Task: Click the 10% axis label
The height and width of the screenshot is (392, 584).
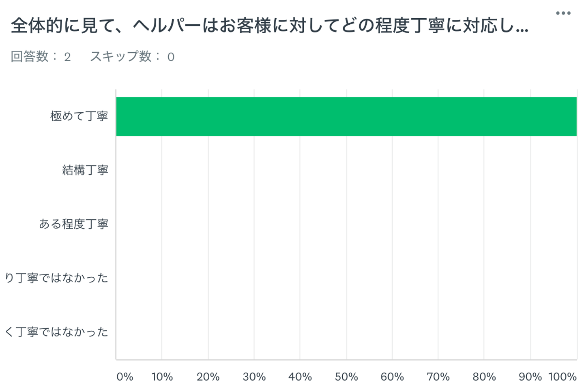Action: 162,377
